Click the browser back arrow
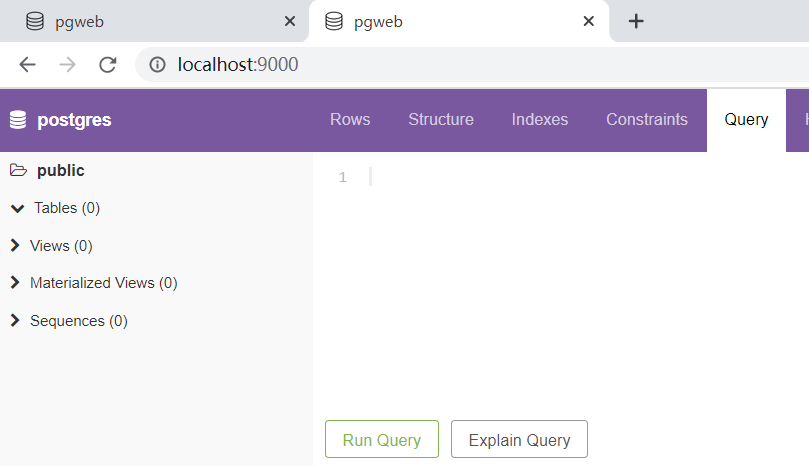This screenshot has width=809, height=466. click(x=27, y=65)
